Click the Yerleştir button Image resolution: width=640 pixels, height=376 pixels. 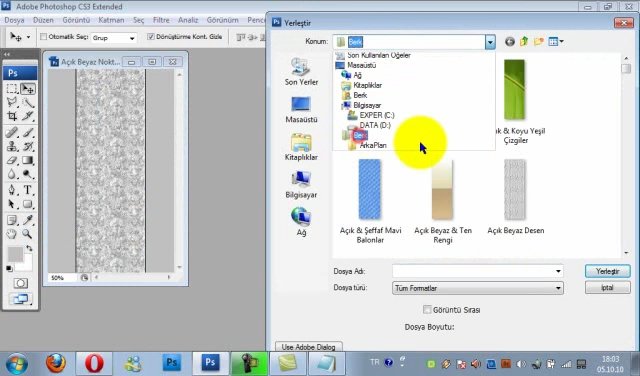click(x=607, y=271)
